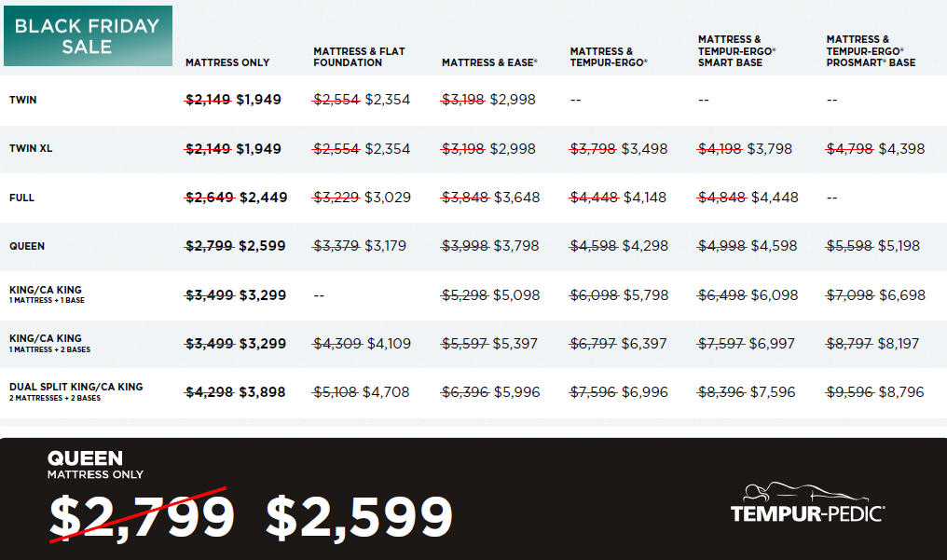
Task: Click the Twin row label
Action: [x=23, y=100]
